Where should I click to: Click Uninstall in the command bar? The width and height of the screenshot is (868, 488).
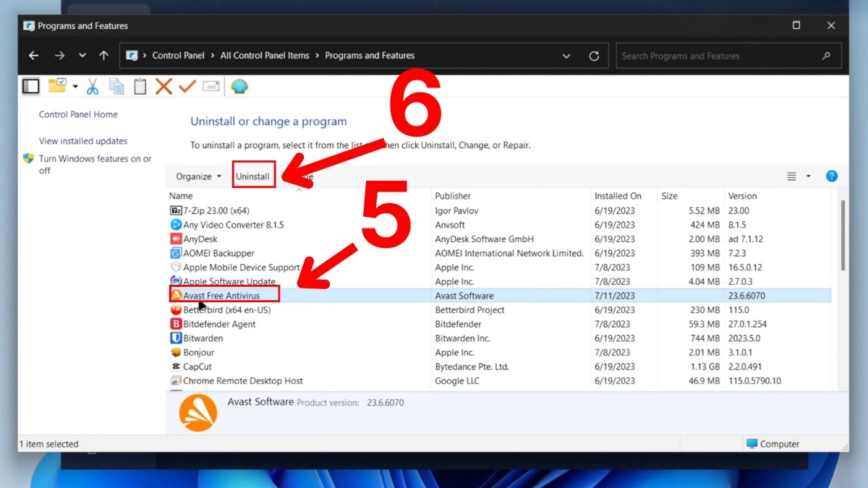[x=252, y=176]
